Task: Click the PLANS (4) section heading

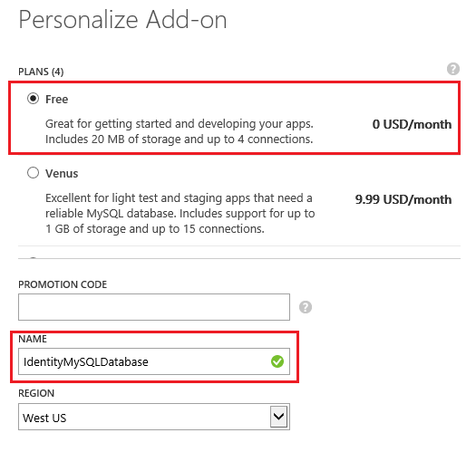Action: tap(41, 72)
